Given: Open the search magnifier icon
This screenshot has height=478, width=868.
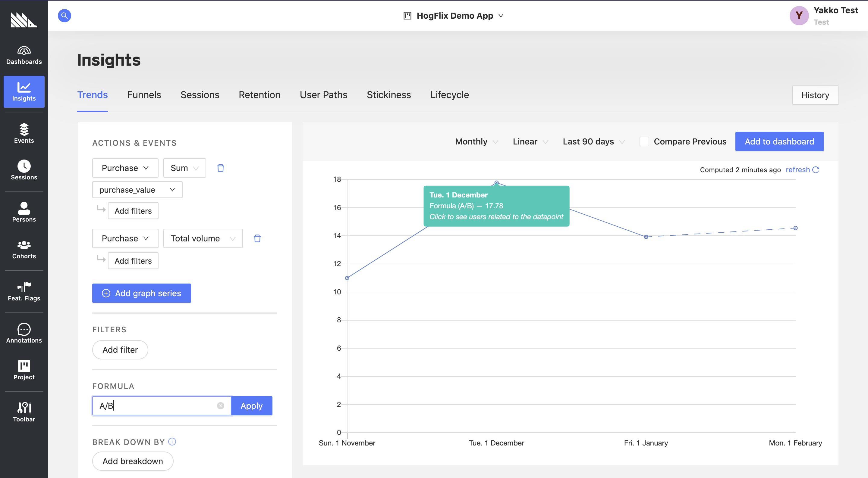Looking at the screenshot, I should coord(64,15).
